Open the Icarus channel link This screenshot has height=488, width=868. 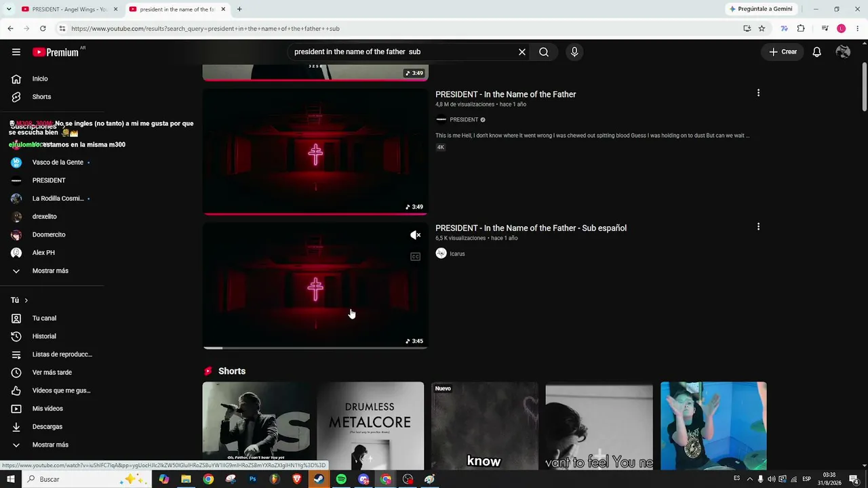[457, 254]
